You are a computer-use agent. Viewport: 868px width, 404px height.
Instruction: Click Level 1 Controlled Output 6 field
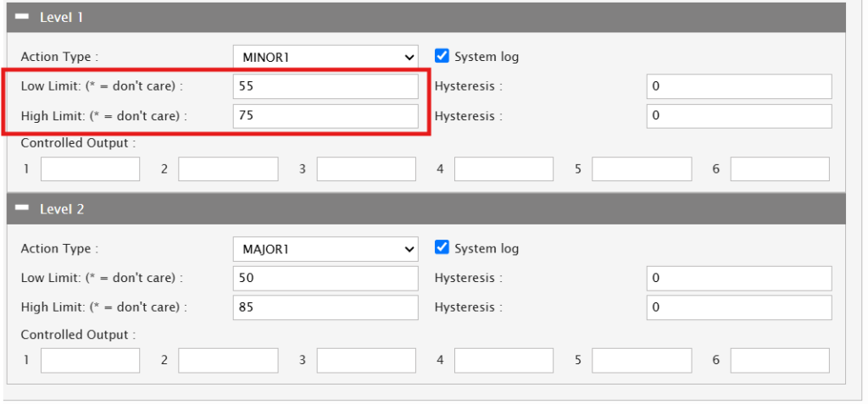coord(780,169)
